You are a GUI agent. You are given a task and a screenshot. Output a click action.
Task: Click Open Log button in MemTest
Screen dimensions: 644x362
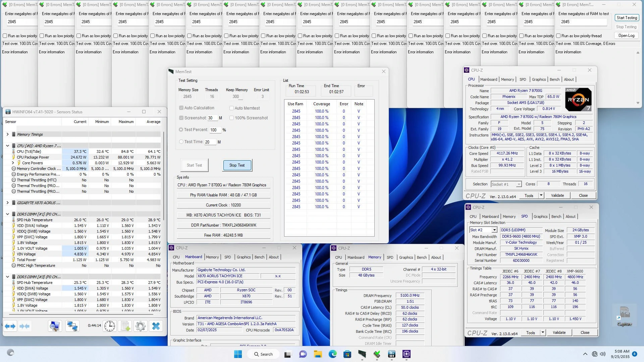pos(626,36)
